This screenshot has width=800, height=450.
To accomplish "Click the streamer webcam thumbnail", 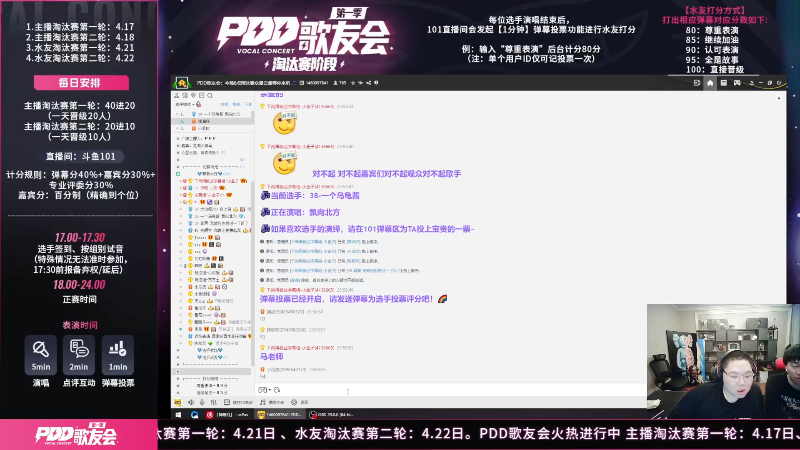I will [723, 361].
